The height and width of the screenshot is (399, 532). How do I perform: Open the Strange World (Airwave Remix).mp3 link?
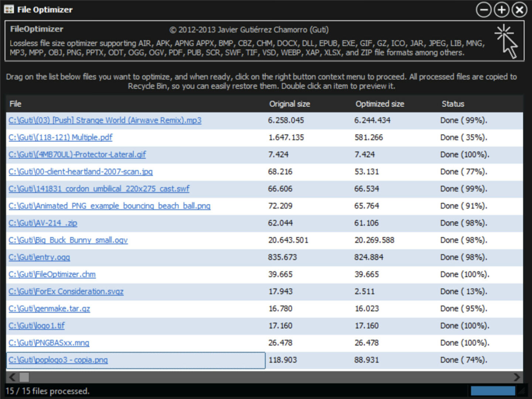pos(105,120)
